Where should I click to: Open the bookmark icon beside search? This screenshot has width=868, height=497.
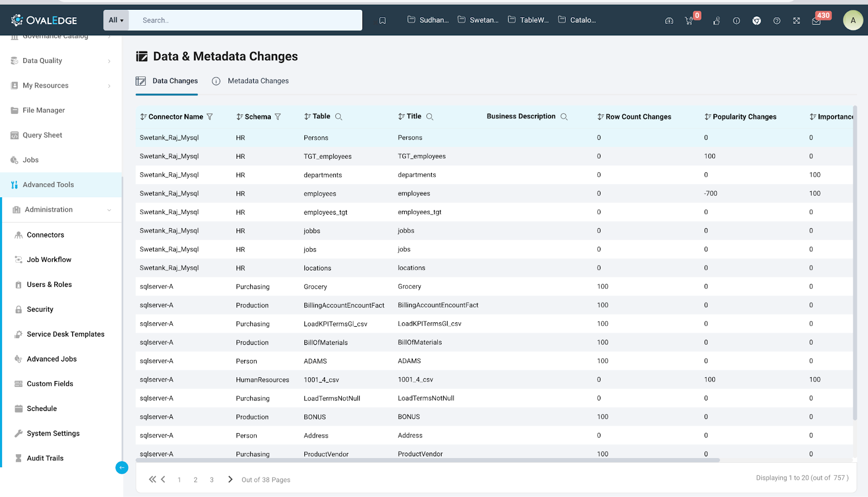tap(382, 21)
